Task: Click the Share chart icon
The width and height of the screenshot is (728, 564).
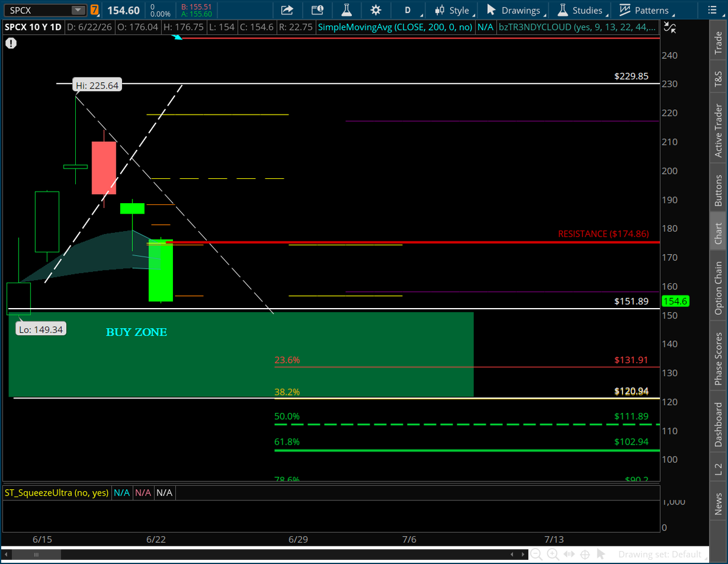Action: pos(287,10)
